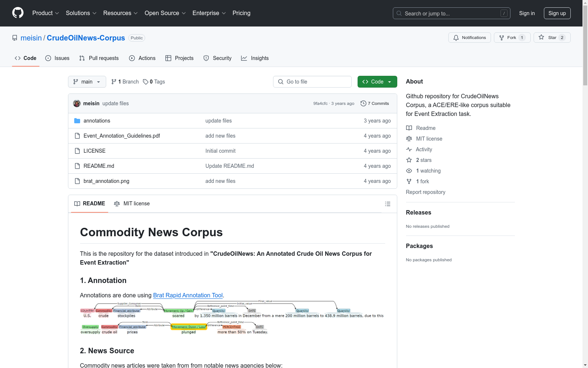Screen dimensions: 588x368
Task: Click the Packages heading link
Action: click(419, 246)
